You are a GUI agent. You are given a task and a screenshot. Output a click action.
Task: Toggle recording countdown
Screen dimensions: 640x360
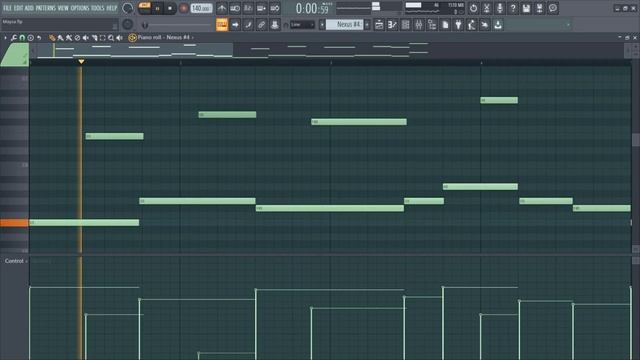click(x=248, y=8)
